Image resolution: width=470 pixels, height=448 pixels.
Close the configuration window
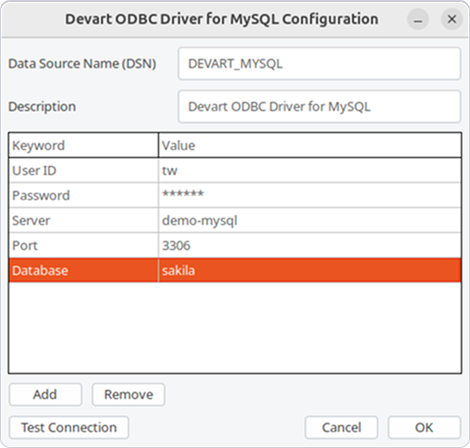pyautogui.click(x=452, y=19)
